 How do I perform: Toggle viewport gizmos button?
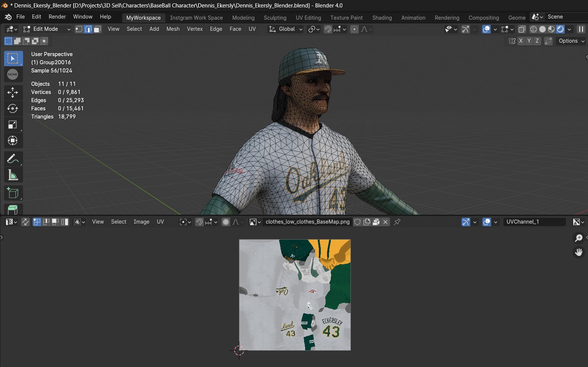coord(465,29)
